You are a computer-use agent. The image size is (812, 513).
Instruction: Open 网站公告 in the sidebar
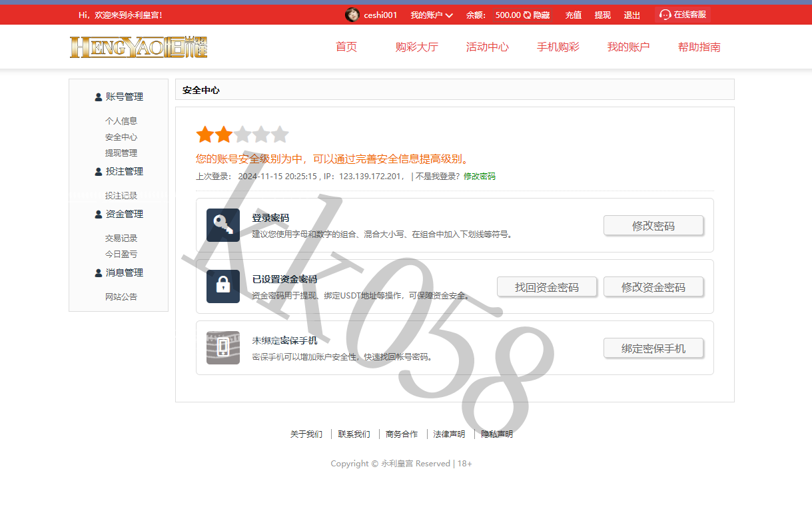pyautogui.click(x=121, y=297)
